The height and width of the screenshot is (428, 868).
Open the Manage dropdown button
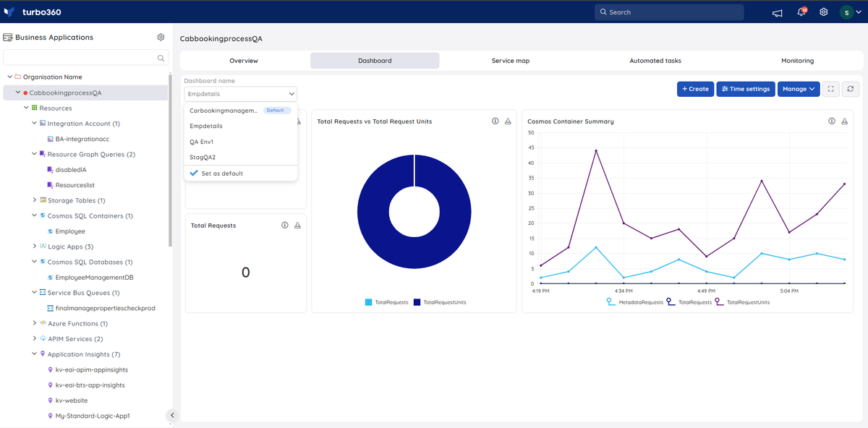799,89
